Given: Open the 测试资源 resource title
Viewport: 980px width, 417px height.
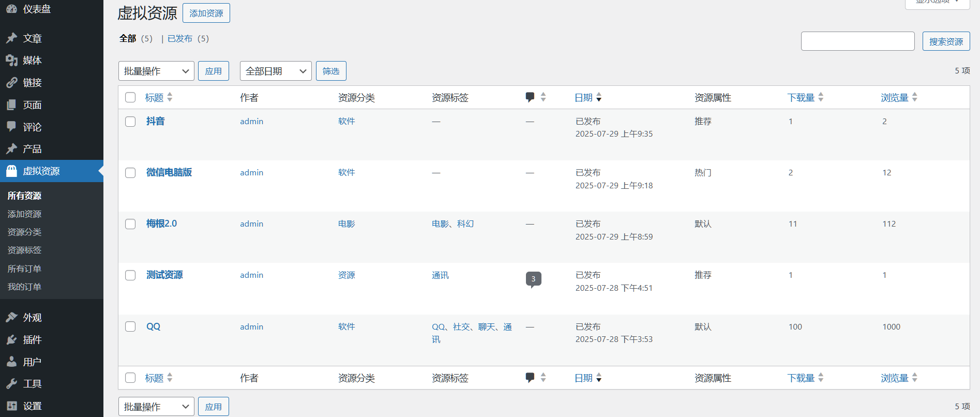Looking at the screenshot, I should (164, 275).
